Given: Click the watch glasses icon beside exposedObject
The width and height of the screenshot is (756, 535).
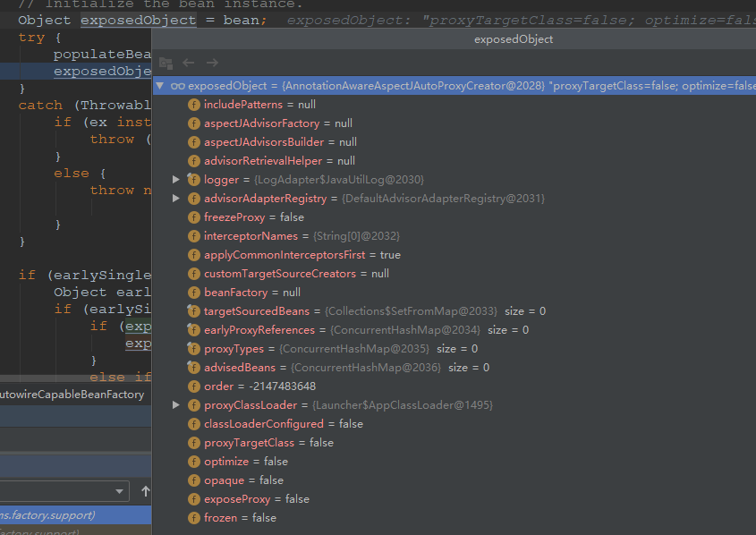Looking at the screenshot, I should point(178,86).
